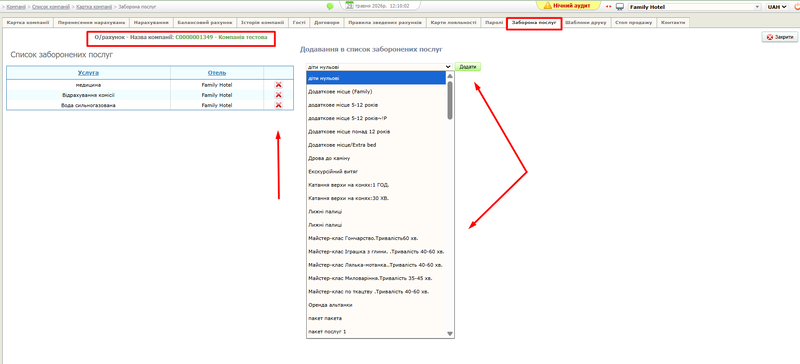Select 'додаткове місце 5-12 років' option
This screenshot has width=800, height=364.
pyautogui.click(x=377, y=105)
